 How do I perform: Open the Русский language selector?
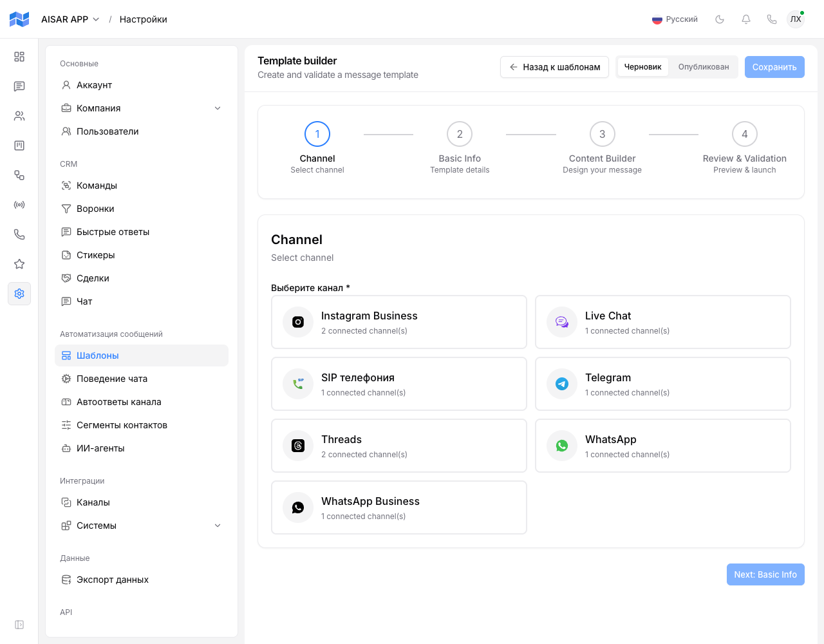click(675, 19)
